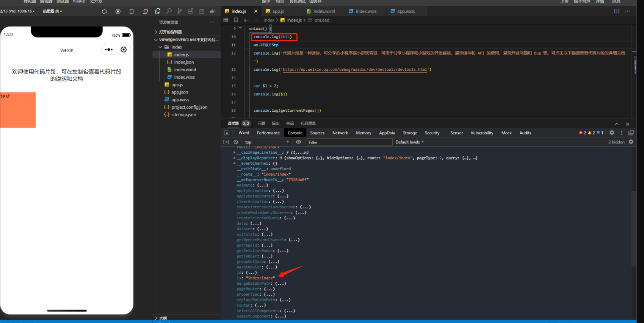Open the index.wxml file in explorer
Image resolution: width=644 pixels, height=323 pixels.
point(185,70)
